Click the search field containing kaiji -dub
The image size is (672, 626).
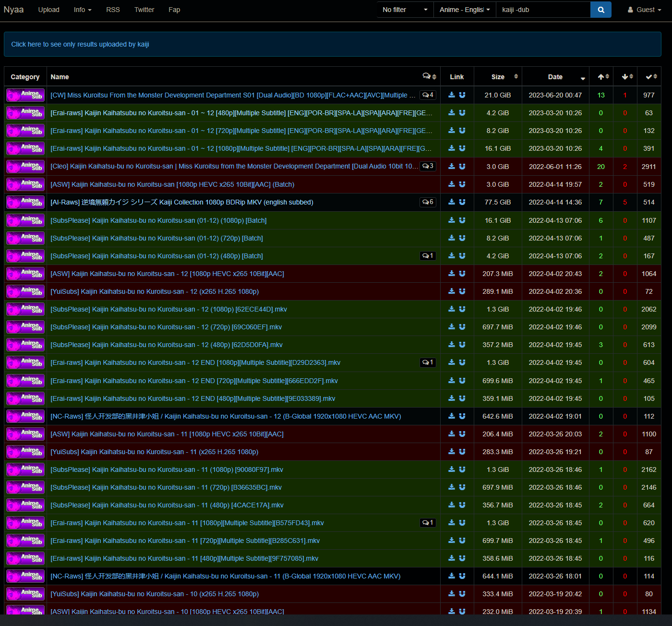[x=543, y=10]
